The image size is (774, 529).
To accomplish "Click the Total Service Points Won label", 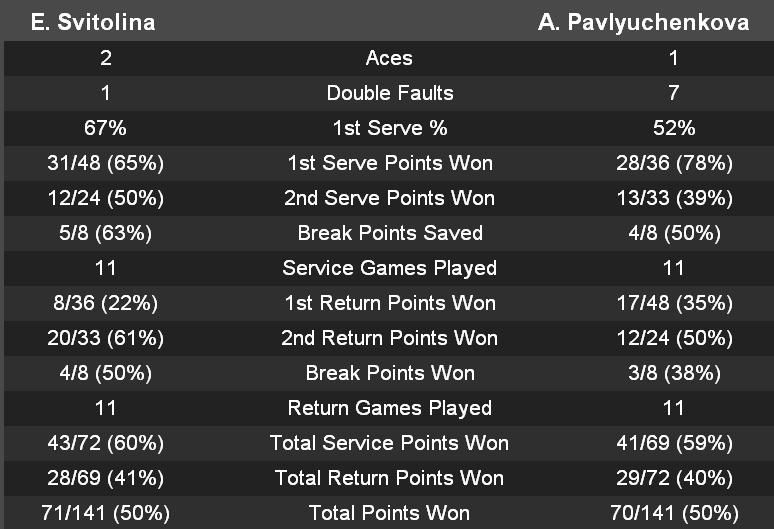I will coord(389,443).
